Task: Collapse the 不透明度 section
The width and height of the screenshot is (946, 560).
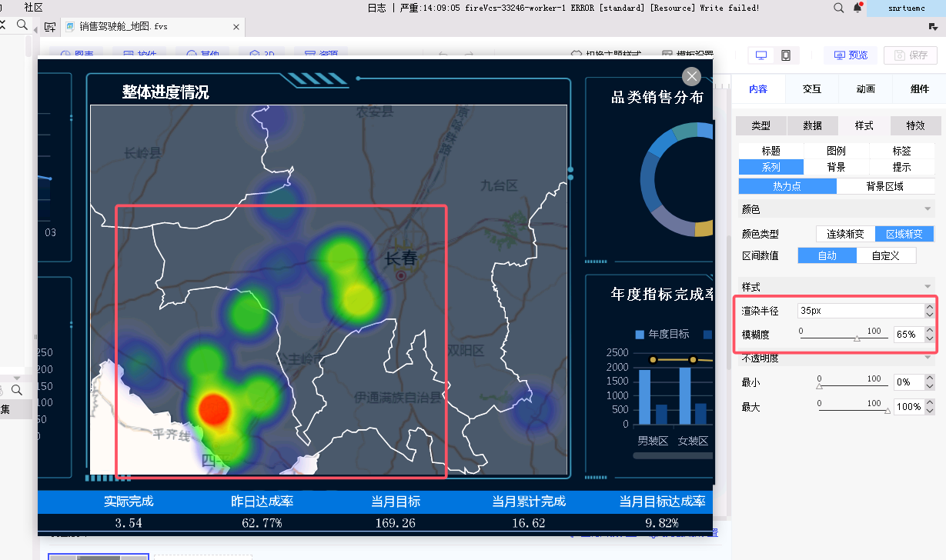Action: pos(928,358)
